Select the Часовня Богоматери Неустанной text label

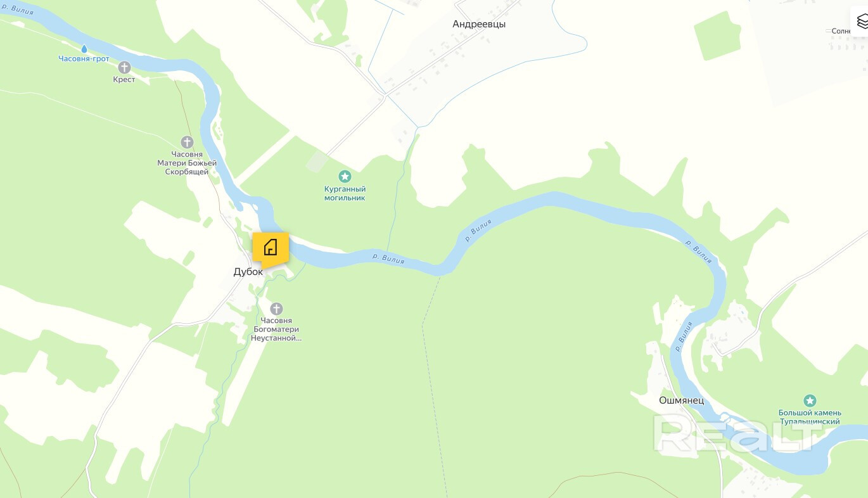coord(276,329)
